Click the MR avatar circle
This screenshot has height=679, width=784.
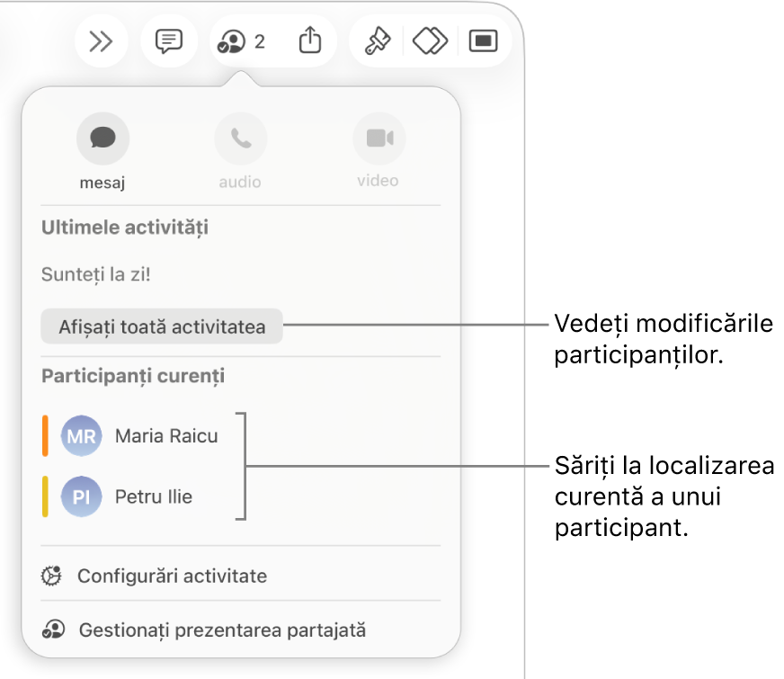(x=81, y=436)
